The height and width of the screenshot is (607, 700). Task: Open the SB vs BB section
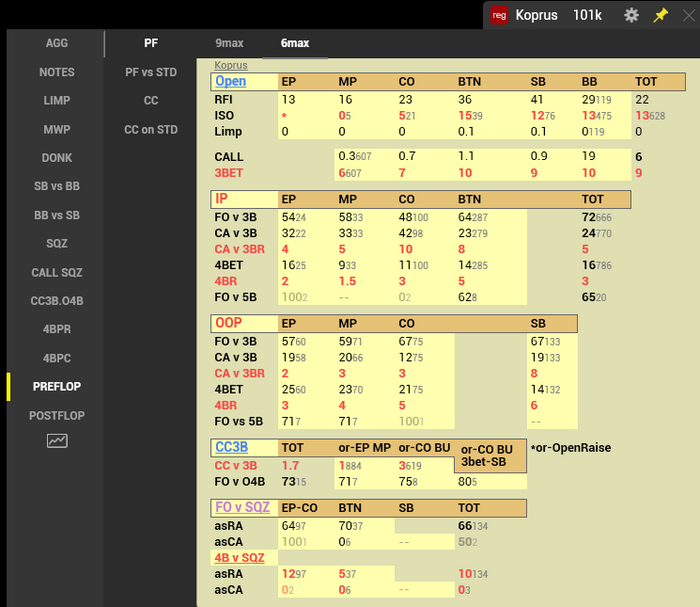pos(57,186)
